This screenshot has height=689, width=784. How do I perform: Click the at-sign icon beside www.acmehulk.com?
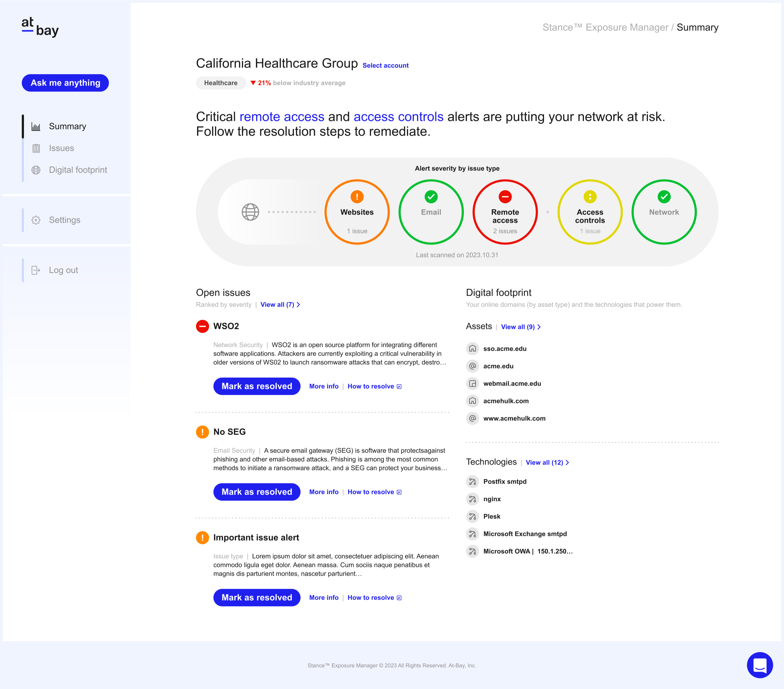(473, 418)
